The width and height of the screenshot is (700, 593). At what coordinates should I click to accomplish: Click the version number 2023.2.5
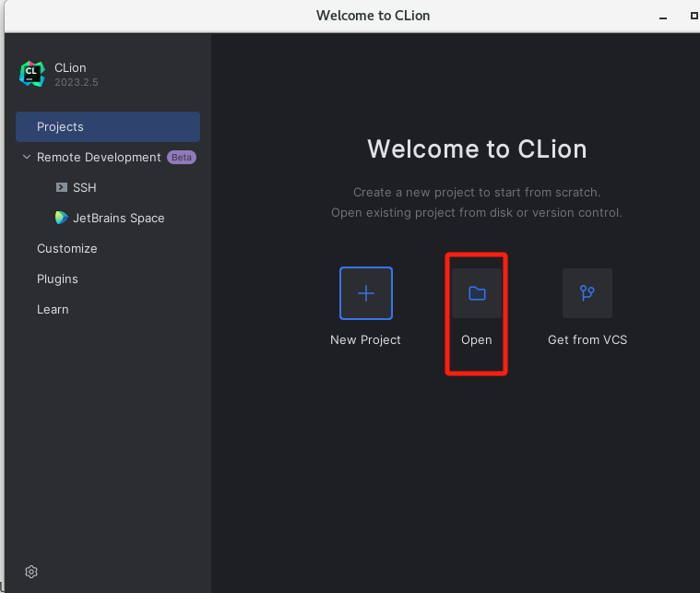tap(77, 82)
